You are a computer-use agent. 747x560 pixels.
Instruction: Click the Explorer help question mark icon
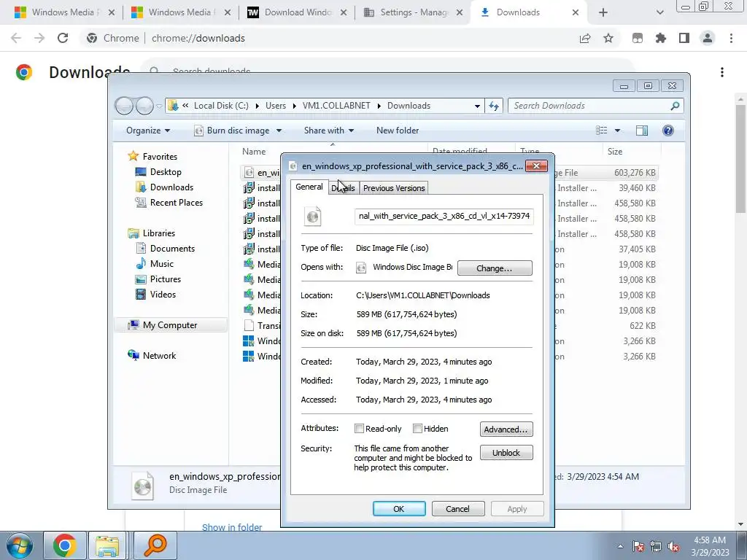(668, 131)
